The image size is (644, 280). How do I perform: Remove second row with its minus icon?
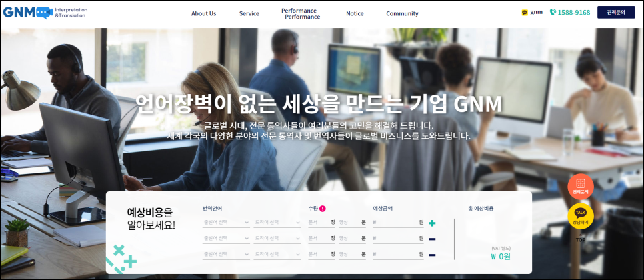[x=431, y=239]
